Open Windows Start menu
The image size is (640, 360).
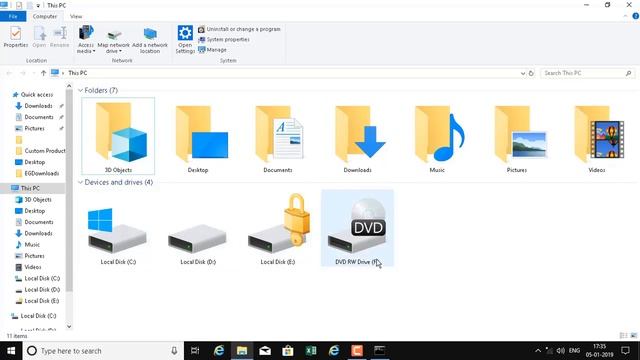point(11,351)
